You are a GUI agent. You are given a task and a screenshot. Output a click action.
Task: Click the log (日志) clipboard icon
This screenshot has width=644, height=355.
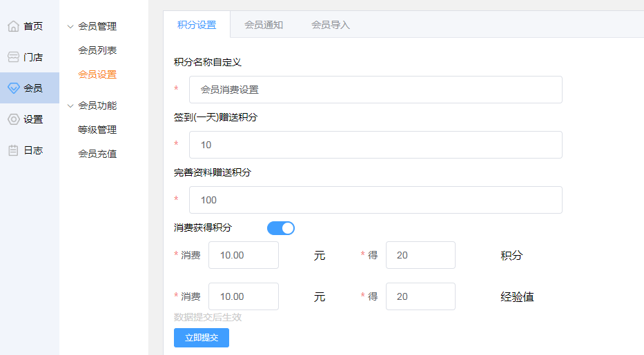pos(13,150)
